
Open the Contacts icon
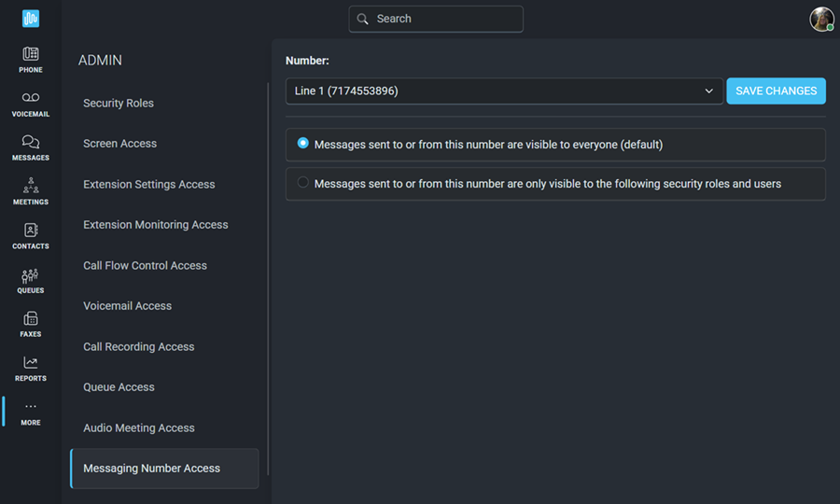31,230
